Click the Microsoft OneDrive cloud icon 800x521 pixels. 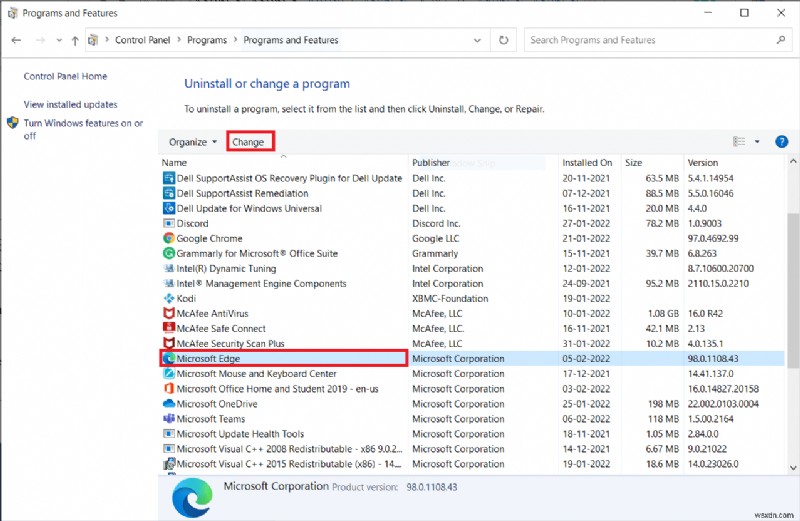pyautogui.click(x=169, y=404)
